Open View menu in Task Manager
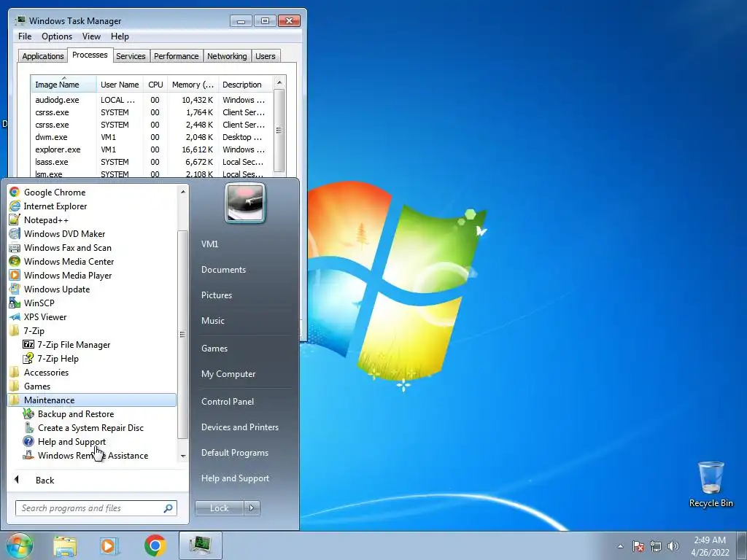Viewport: 747px width, 560px height. [x=91, y=36]
